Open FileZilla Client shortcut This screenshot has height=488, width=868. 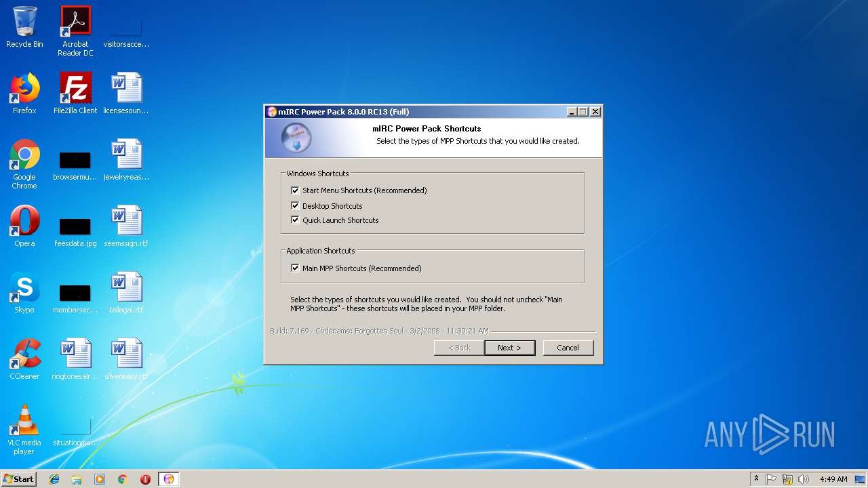tap(75, 94)
